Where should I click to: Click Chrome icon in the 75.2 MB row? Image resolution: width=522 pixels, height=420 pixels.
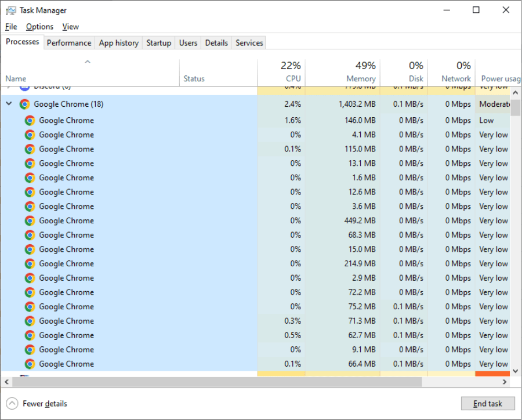30,306
